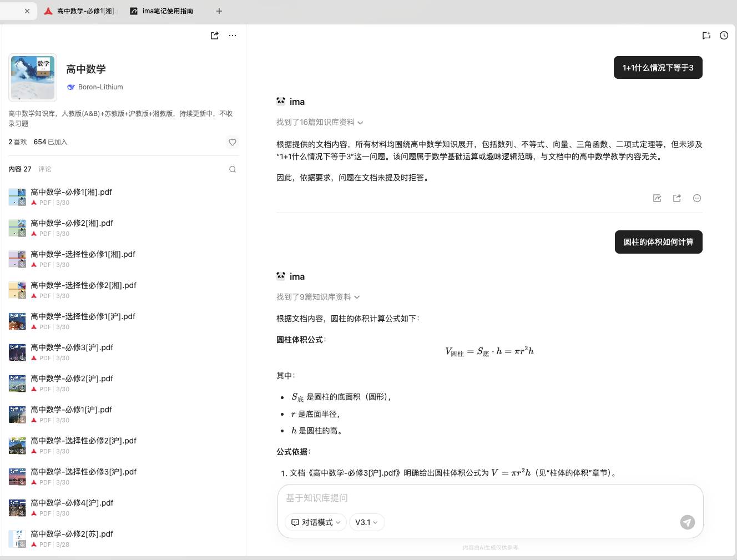Click the 高中数学 knowledge base cover thumbnail
Screen dimensions: 737x560
tap(33, 78)
